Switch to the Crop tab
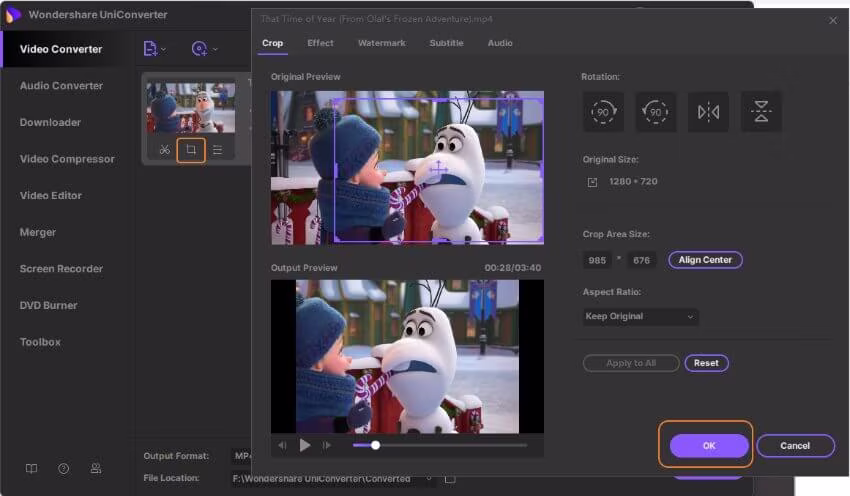 (x=273, y=43)
